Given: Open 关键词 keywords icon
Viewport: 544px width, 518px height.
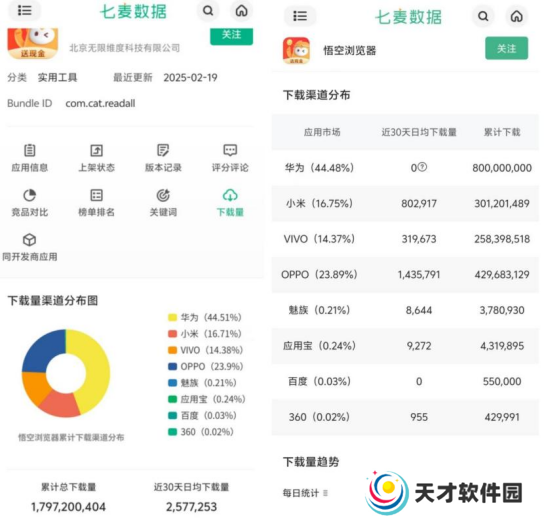Looking at the screenshot, I should [163, 203].
